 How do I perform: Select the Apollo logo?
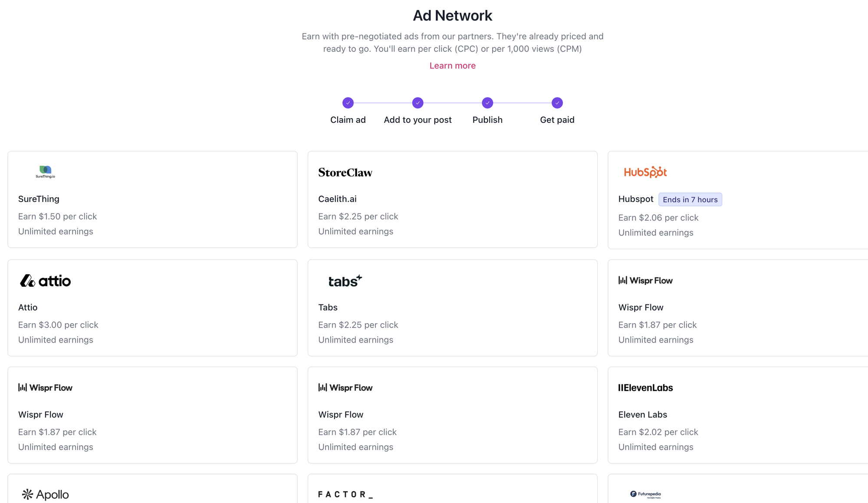[45, 494]
